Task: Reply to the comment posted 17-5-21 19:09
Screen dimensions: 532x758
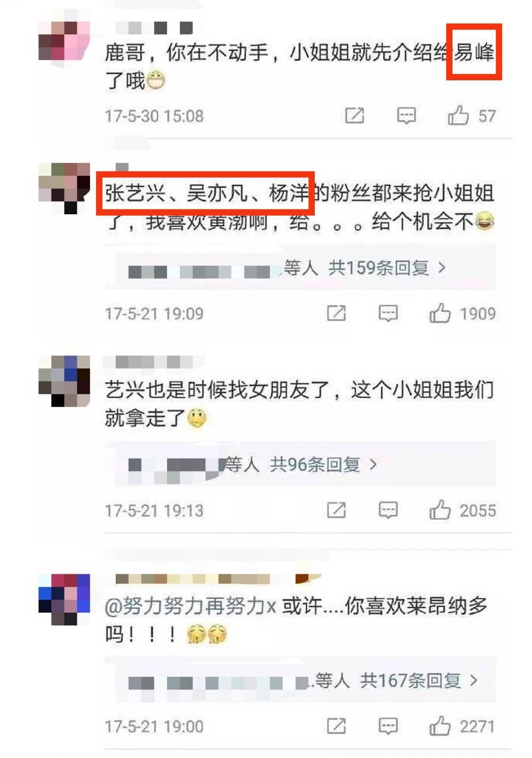Action: (388, 313)
